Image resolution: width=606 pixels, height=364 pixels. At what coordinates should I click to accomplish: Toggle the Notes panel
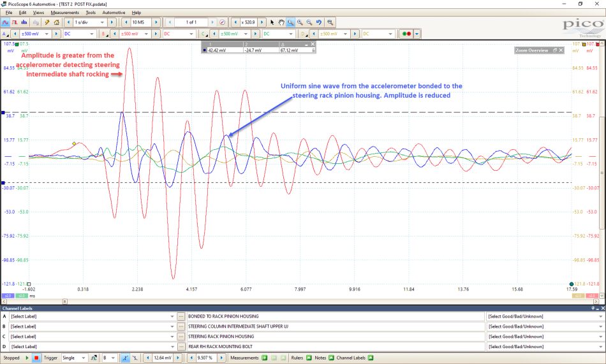coord(331,358)
